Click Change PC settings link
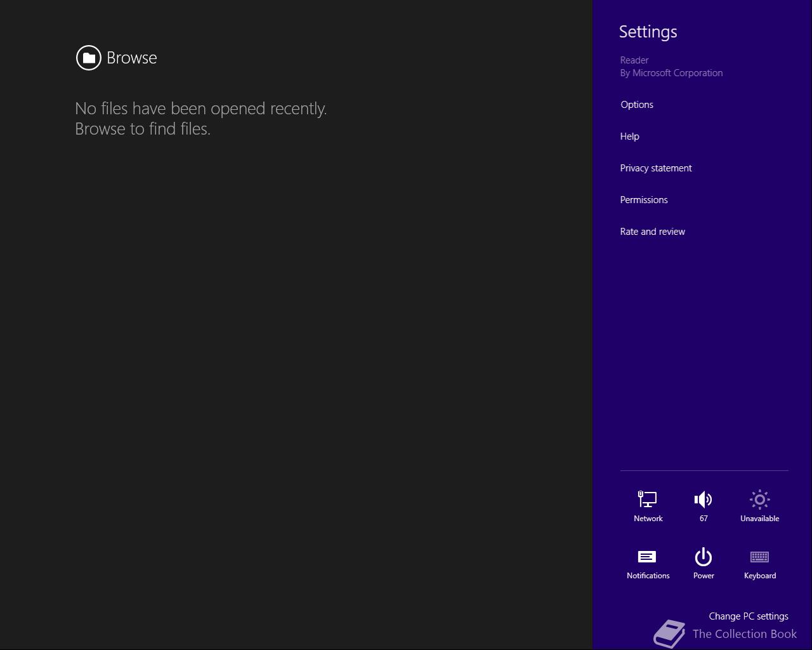812x650 pixels. tap(749, 616)
